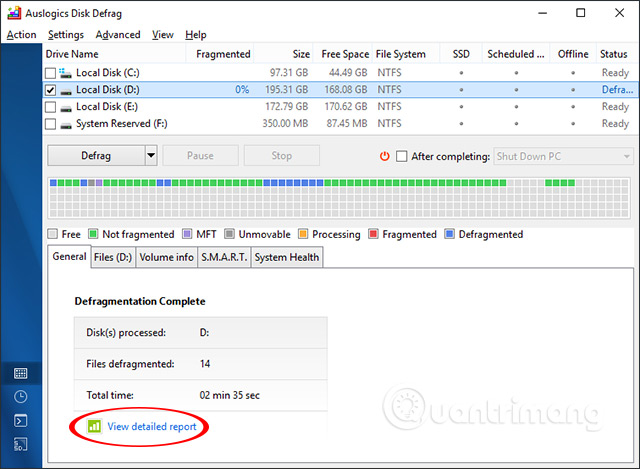This screenshot has height=469, width=640.
Task: Open the Settings menu
Action: 66,35
